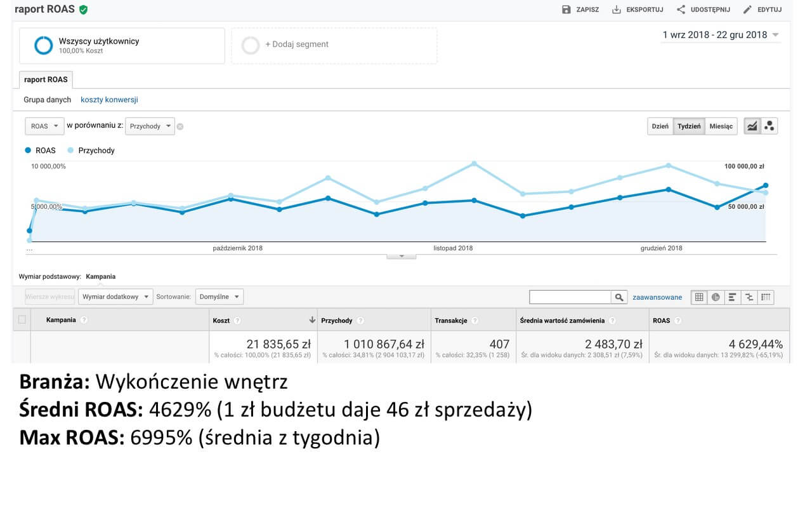The width and height of the screenshot is (812, 508).
Task: Open the zaawansowane filter link
Action: 657,297
